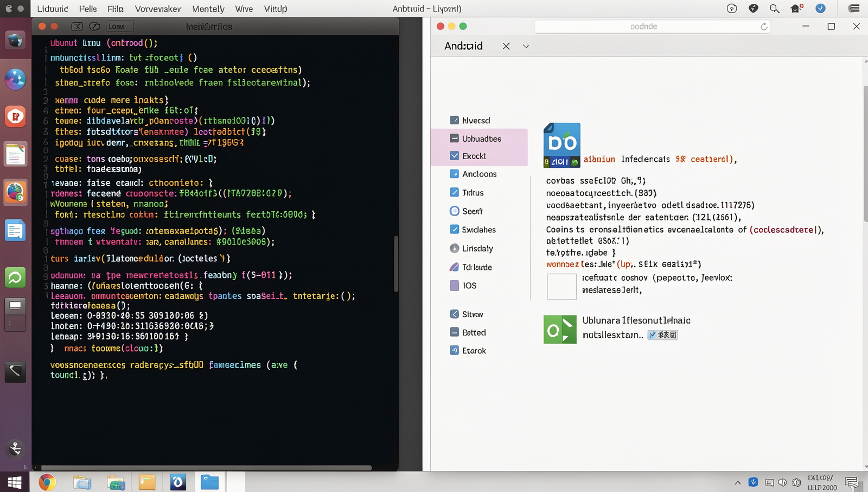Click the address field labeled oodnde
The height and width of the screenshot is (492, 868).
653,26
